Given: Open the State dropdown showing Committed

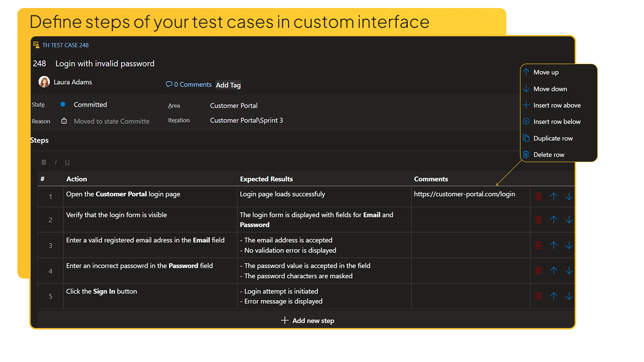Looking at the screenshot, I should (x=90, y=104).
